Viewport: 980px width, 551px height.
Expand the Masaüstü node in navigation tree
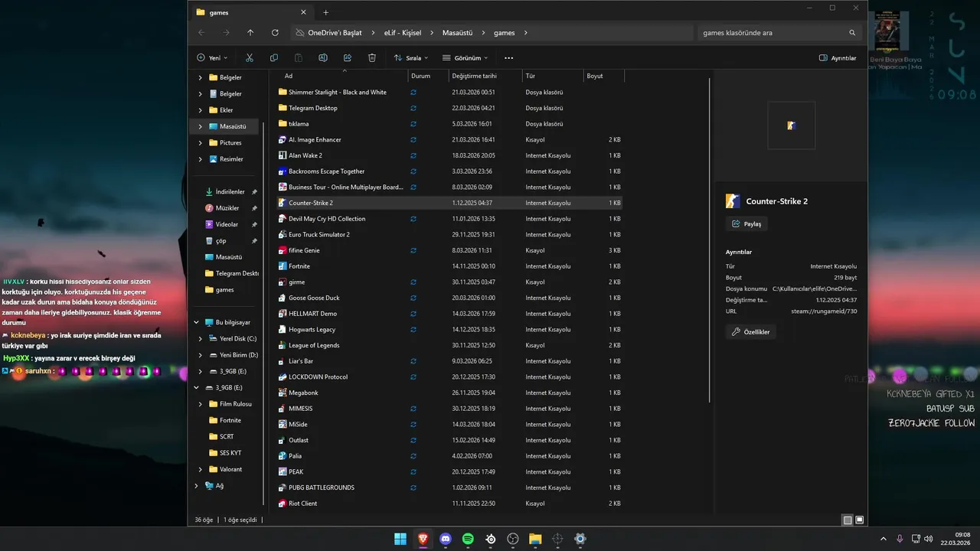click(x=201, y=126)
